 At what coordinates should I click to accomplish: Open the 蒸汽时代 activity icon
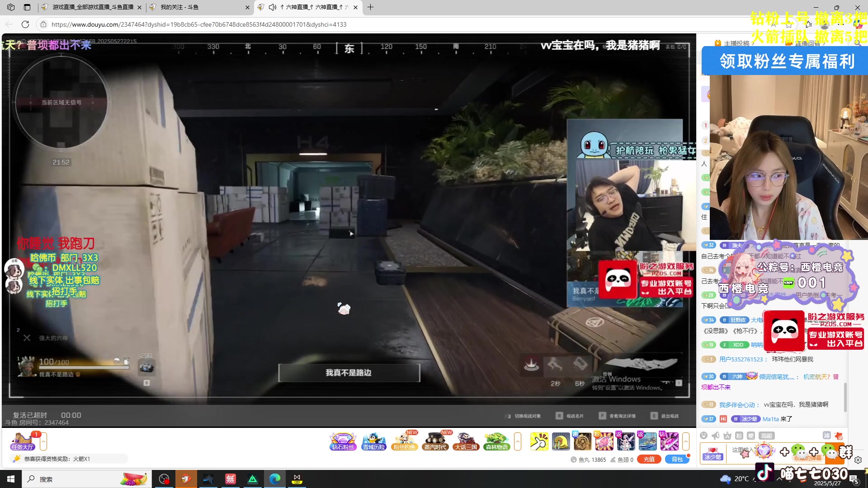tap(435, 441)
